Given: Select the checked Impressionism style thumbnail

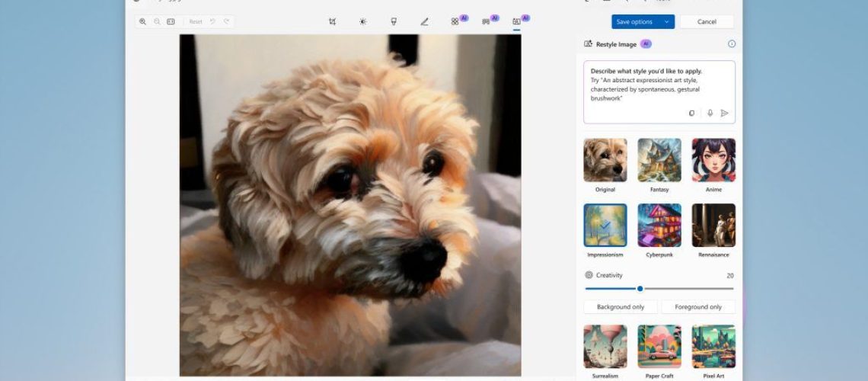Looking at the screenshot, I should tap(605, 225).
